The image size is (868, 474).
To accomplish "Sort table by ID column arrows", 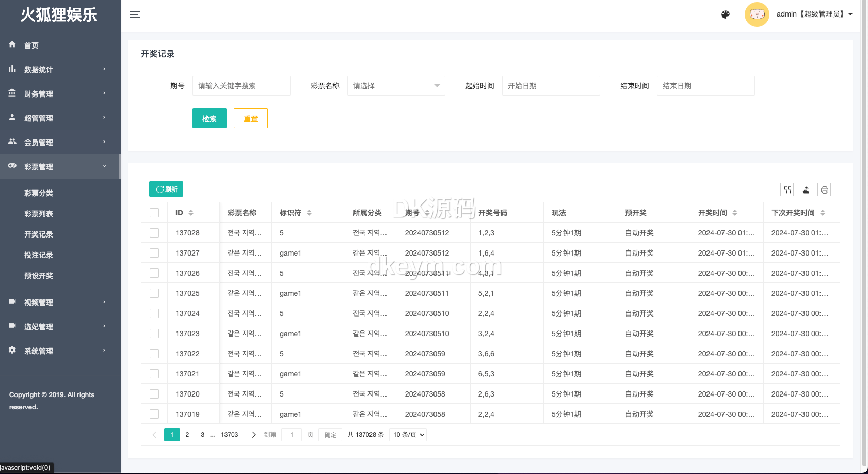I will (x=191, y=213).
